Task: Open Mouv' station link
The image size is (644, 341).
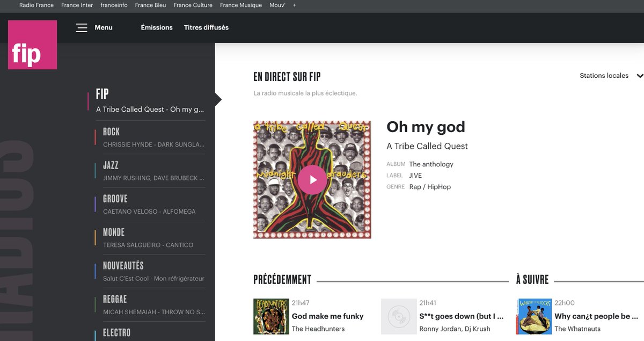Action: [277, 5]
